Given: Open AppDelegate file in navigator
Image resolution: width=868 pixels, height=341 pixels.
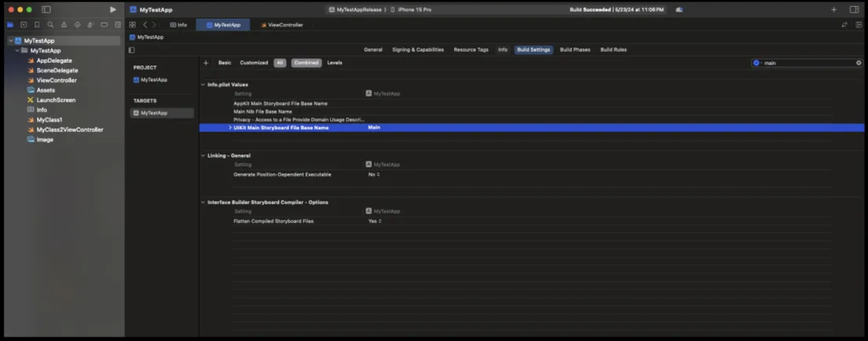Looking at the screenshot, I should 54,61.
